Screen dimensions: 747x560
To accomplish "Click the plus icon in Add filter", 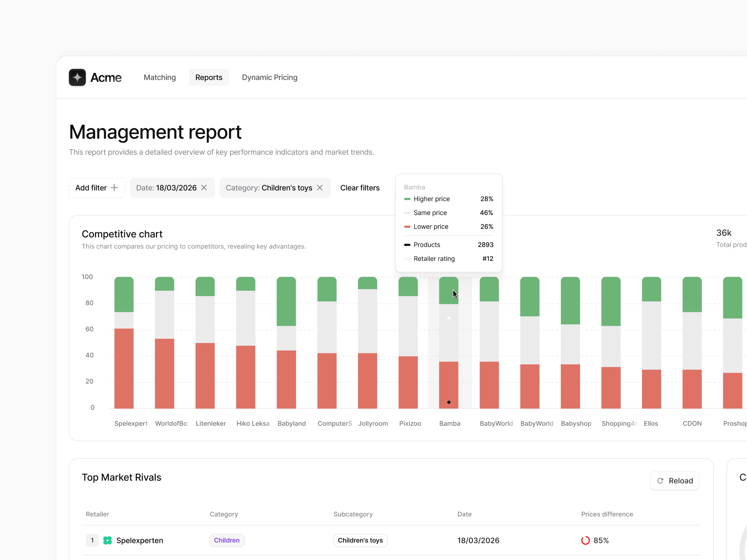I will pos(114,188).
